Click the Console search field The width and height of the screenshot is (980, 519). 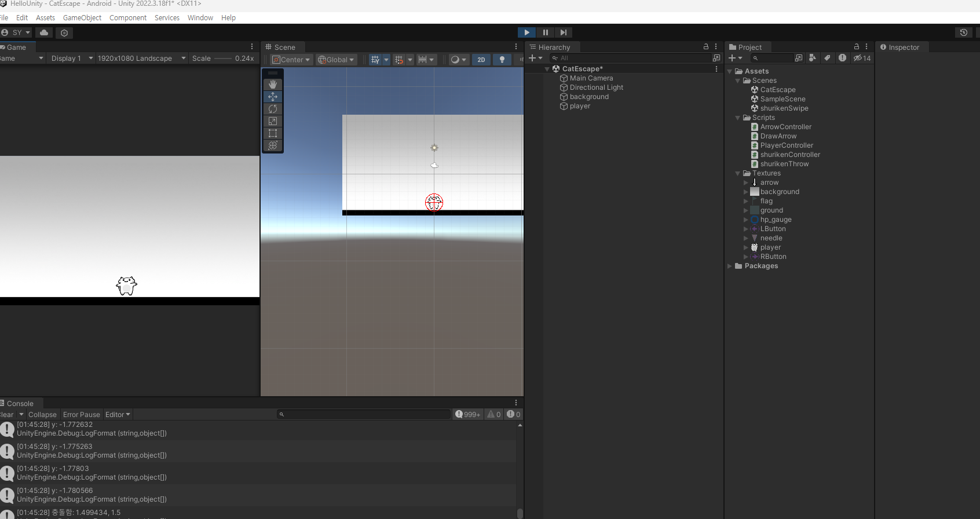tap(364, 414)
